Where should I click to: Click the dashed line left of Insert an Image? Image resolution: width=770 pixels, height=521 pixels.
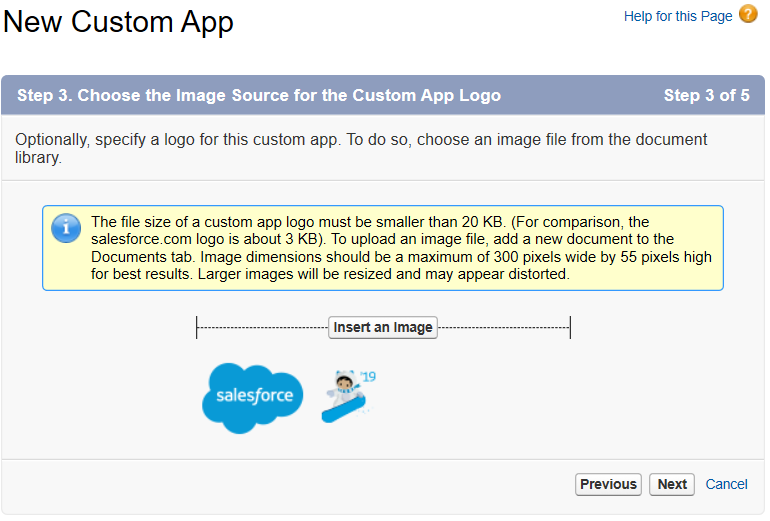click(263, 328)
